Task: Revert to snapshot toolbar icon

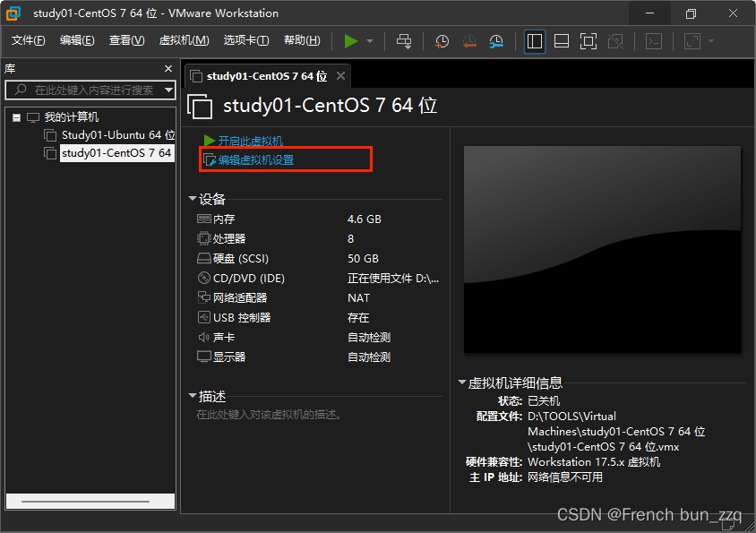Action: tap(469, 41)
